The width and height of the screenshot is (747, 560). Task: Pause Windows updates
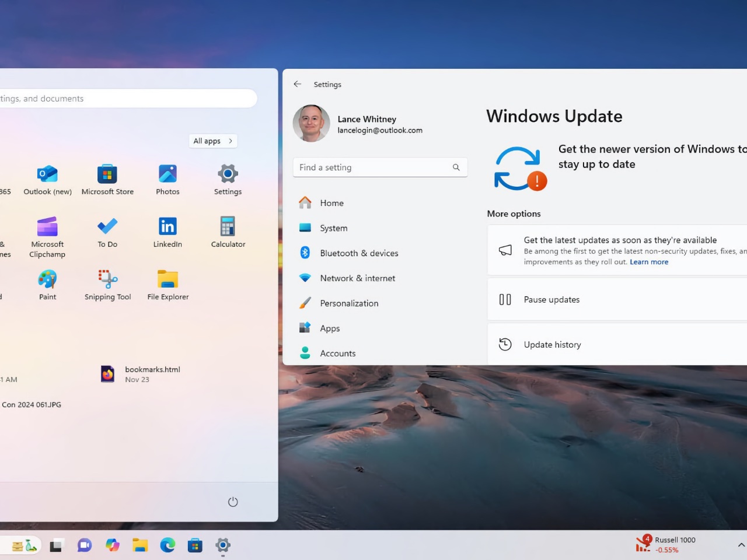point(551,299)
